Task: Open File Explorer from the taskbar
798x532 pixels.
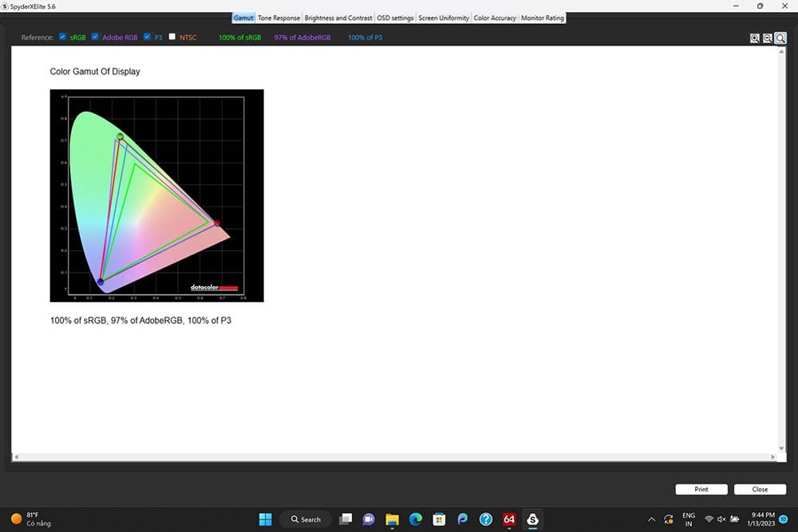Action: click(392, 519)
